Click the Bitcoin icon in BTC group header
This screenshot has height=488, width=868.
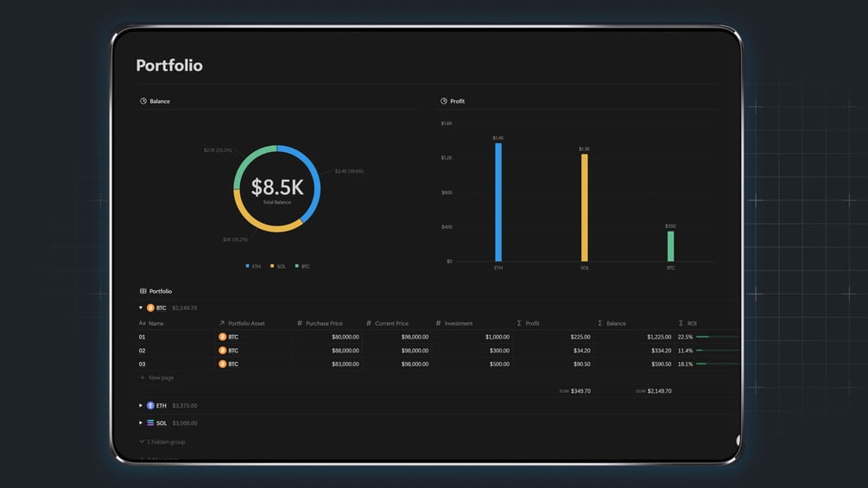point(150,307)
